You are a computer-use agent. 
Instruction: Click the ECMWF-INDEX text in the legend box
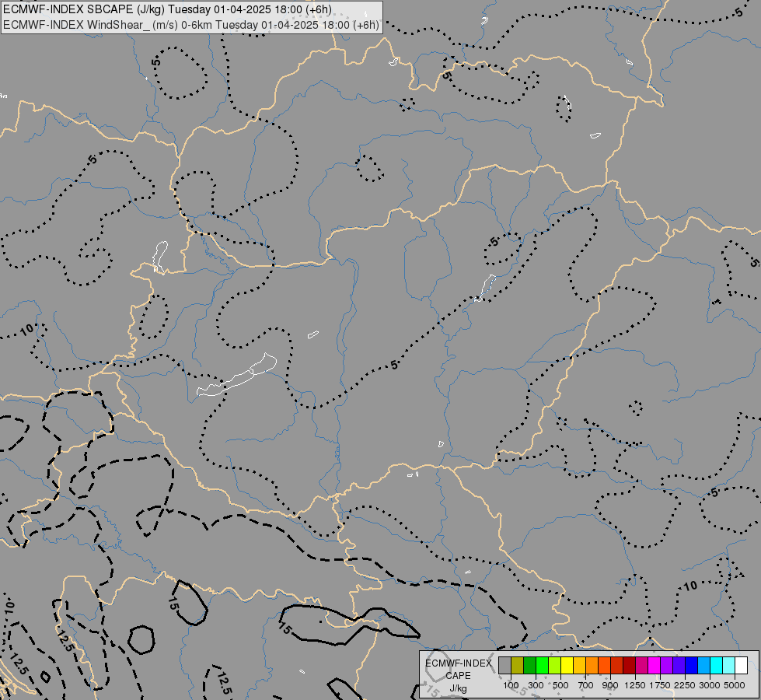pos(459,663)
